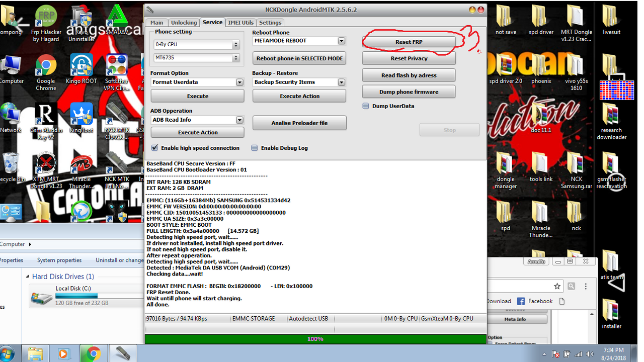Open Recycle Bin on desktop
644x362 pixels.
pyautogui.click(x=10, y=167)
